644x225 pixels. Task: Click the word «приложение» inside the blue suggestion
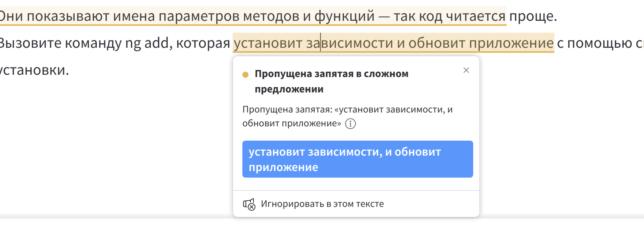[284, 167]
